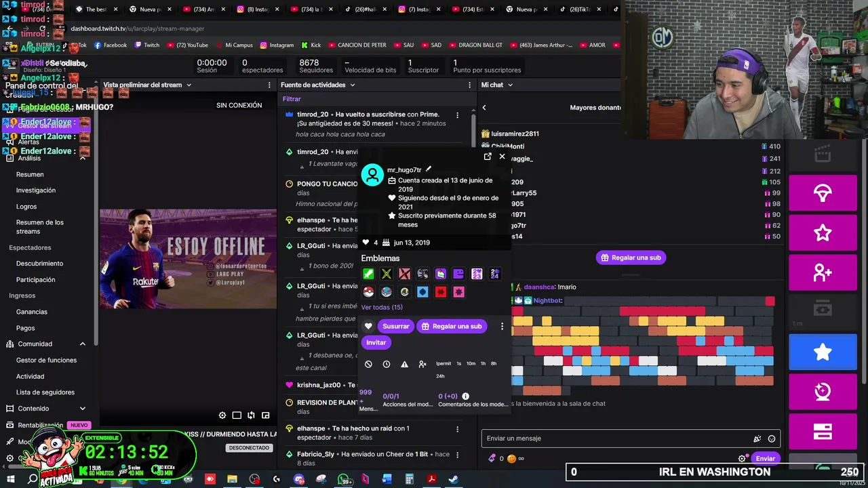Click Filtrar in activity feed

(x=292, y=99)
